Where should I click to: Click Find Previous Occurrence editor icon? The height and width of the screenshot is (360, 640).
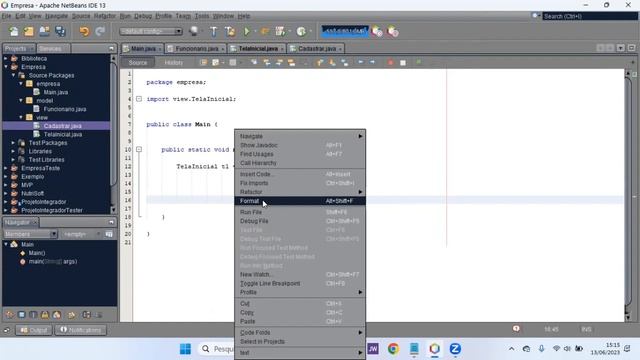(267, 62)
